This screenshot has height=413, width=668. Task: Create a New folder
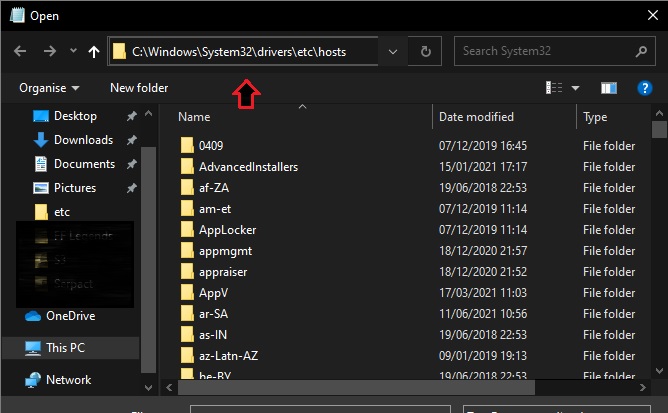pyautogui.click(x=139, y=88)
